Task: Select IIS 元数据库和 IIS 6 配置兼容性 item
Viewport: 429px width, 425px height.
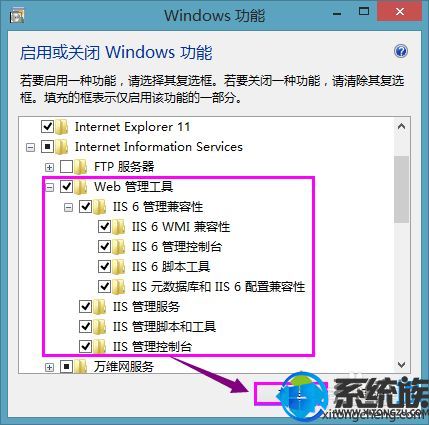Action: click(x=218, y=287)
